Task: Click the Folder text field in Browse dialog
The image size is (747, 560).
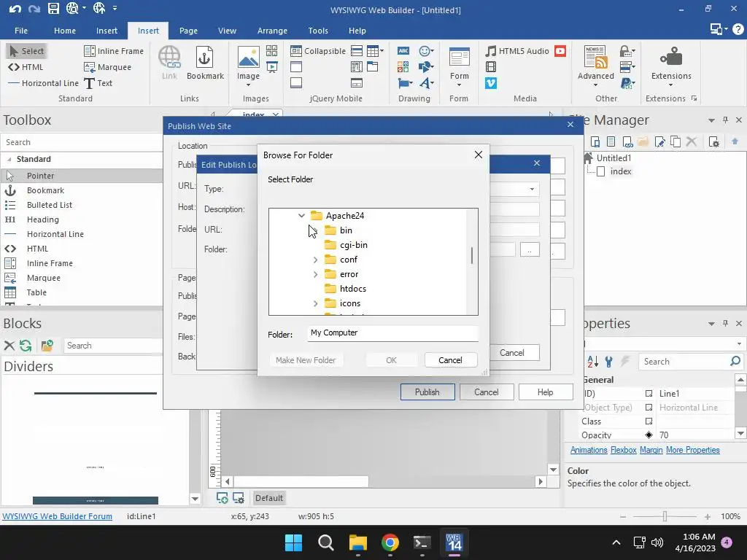Action: coord(392,333)
